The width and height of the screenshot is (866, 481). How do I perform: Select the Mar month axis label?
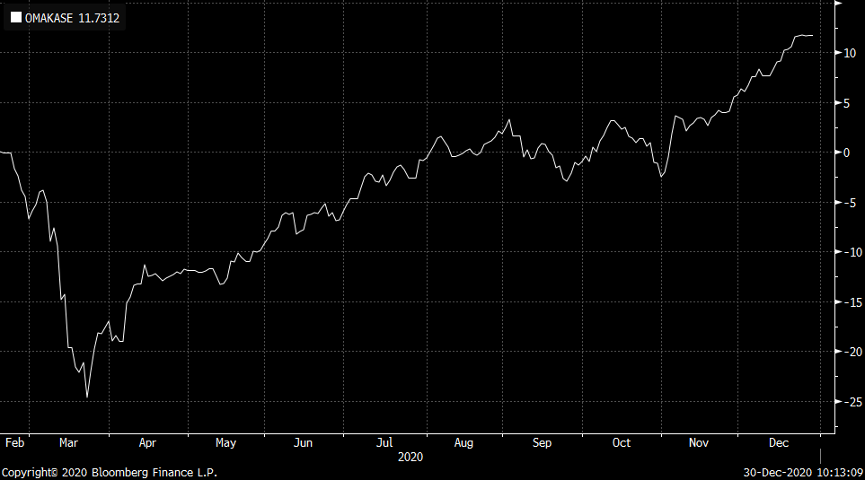tap(69, 441)
